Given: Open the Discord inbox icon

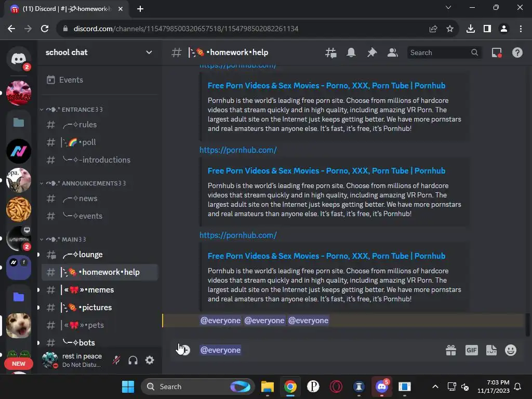Looking at the screenshot, I should (497, 52).
